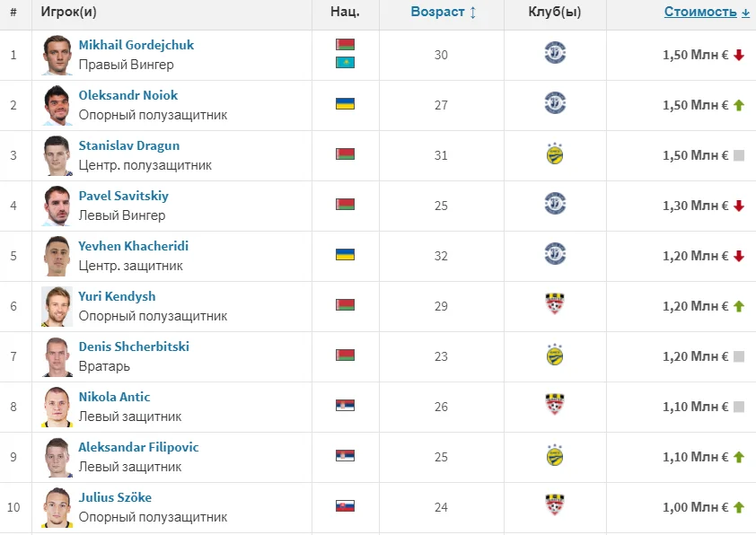The width and height of the screenshot is (756, 535).
Task: Click the Клуб(ы) column header
Action: coord(555,13)
